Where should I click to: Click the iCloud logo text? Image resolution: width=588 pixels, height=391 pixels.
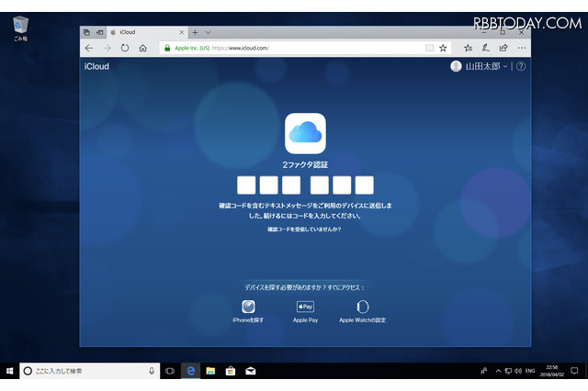pyautogui.click(x=96, y=66)
